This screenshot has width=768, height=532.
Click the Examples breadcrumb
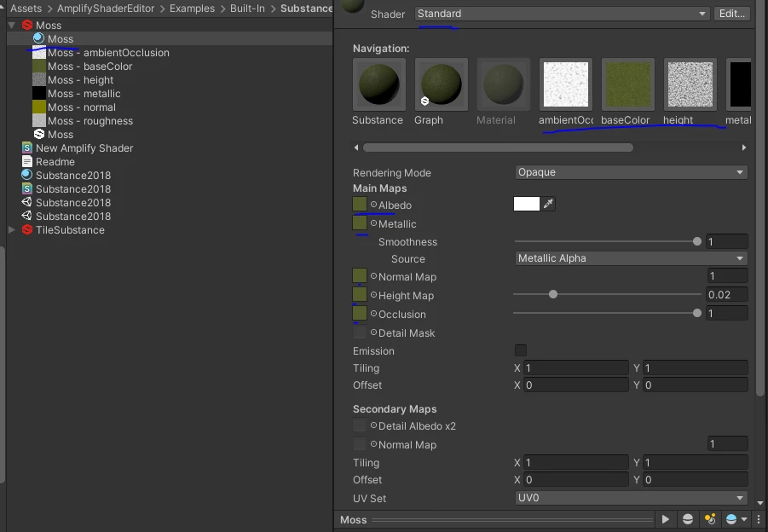click(192, 9)
